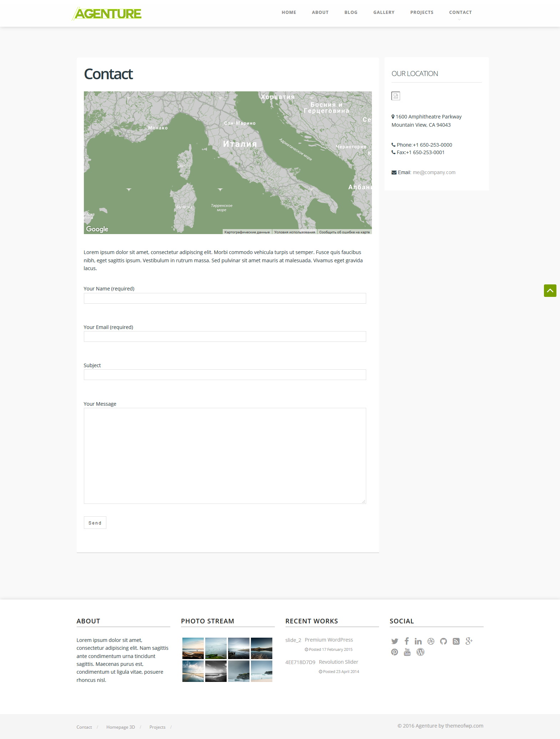Open third thumbnail in photo stream bottom row
The image size is (560, 739).
click(239, 671)
